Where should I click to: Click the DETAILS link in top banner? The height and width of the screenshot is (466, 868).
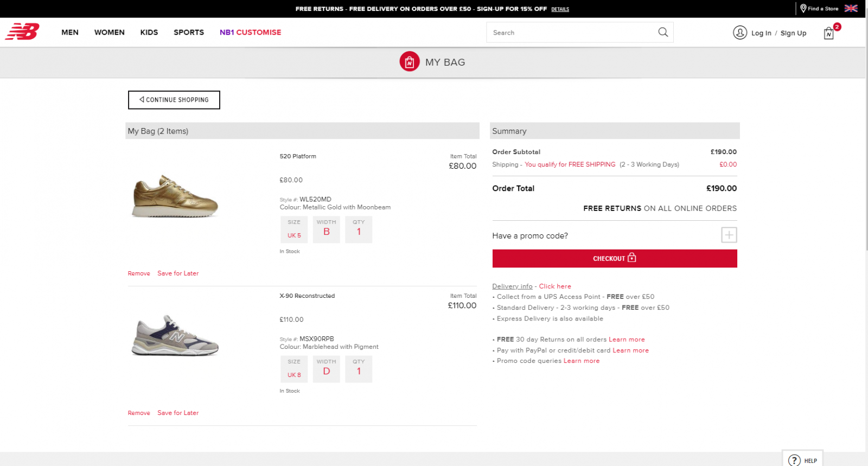560,9
